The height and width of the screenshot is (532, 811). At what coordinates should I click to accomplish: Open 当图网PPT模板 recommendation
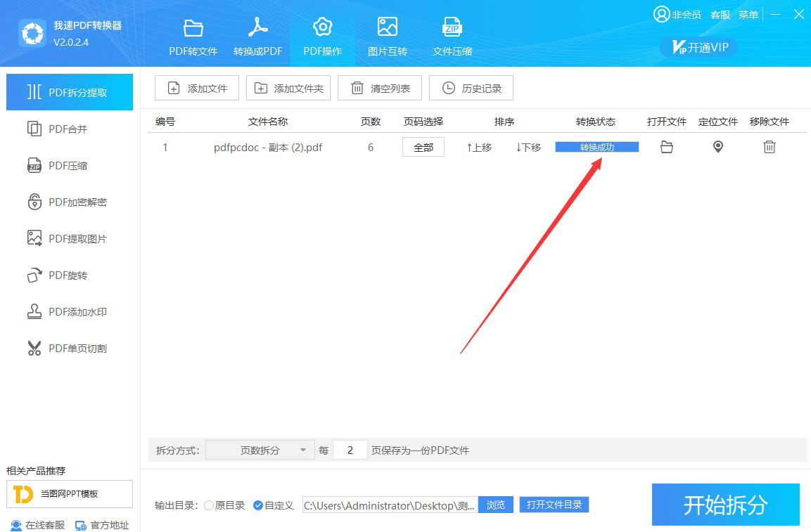(x=70, y=494)
